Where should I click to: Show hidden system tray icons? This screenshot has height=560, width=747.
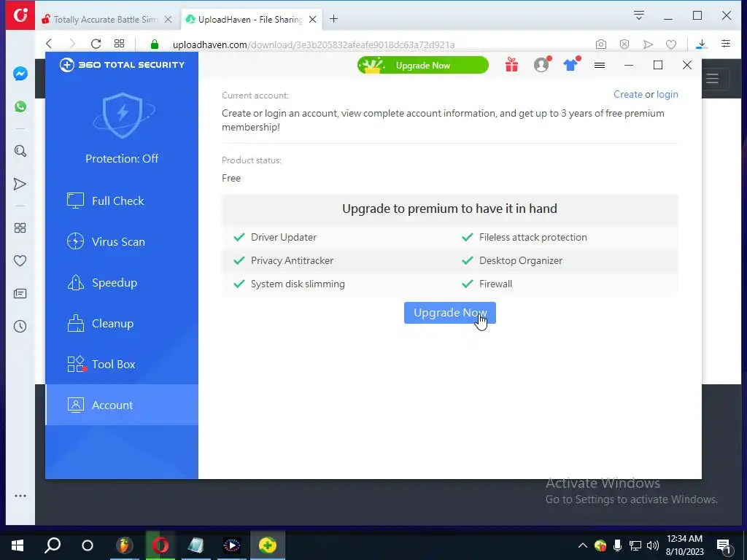click(582, 545)
